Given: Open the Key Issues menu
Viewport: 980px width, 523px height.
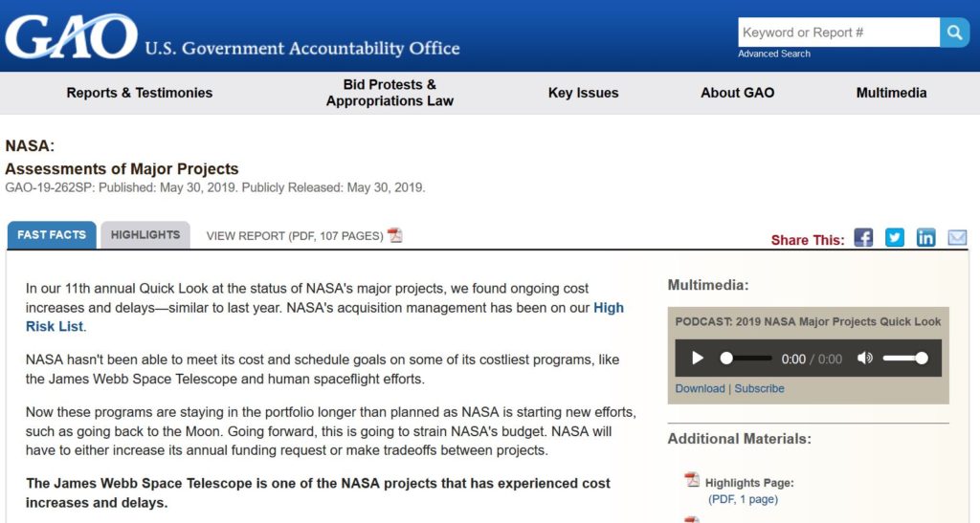Looking at the screenshot, I should tap(583, 93).
